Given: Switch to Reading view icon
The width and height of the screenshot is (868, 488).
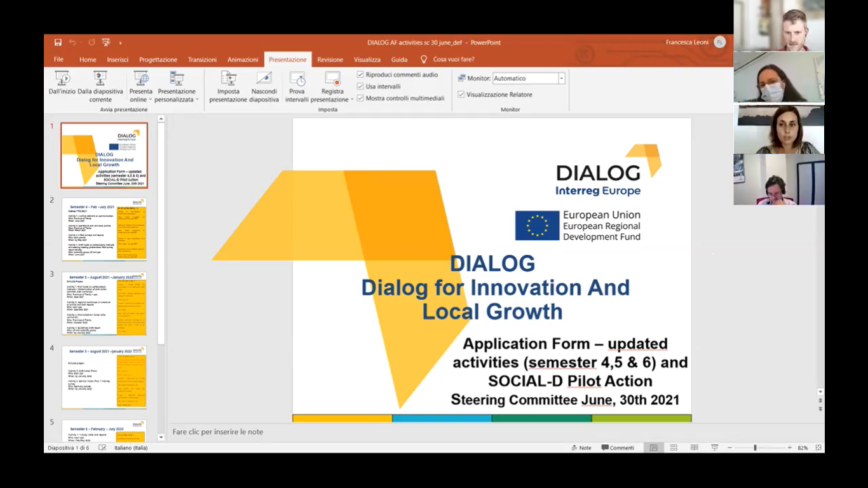Looking at the screenshot, I should 694,448.
